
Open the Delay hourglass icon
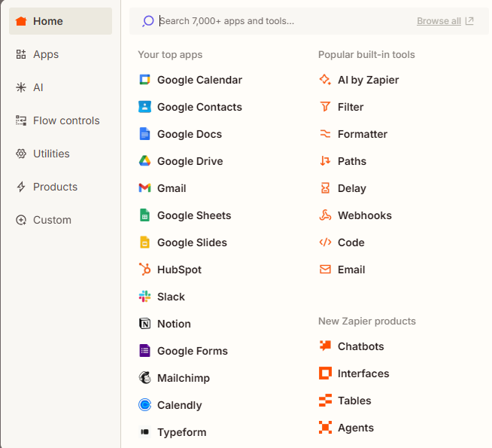coord(325,188)
